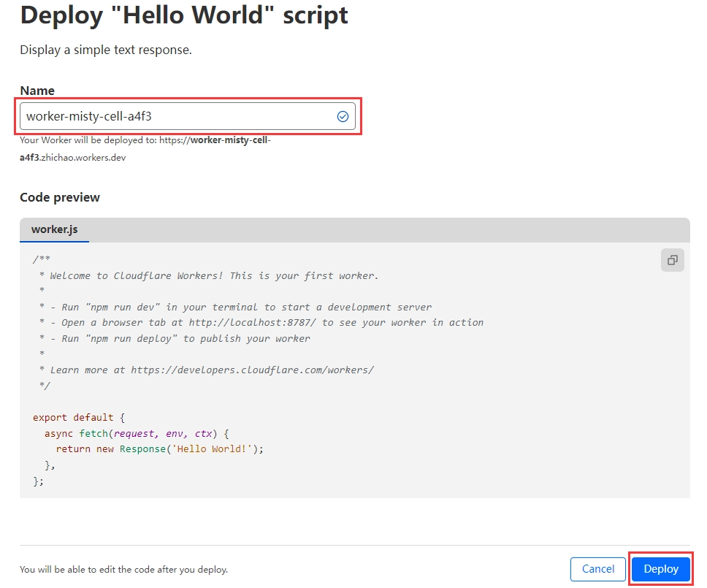Click the worker Name input field

pyautogui.click(x=175, y=116)
